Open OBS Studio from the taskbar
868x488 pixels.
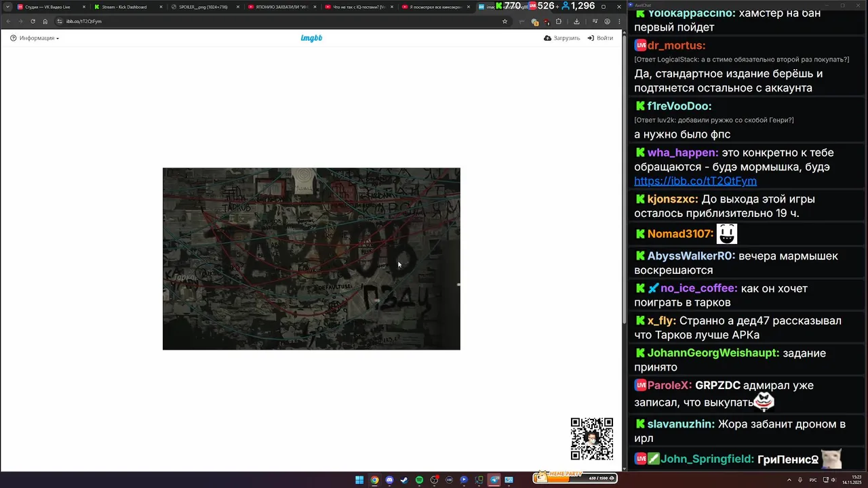point(435,480)
